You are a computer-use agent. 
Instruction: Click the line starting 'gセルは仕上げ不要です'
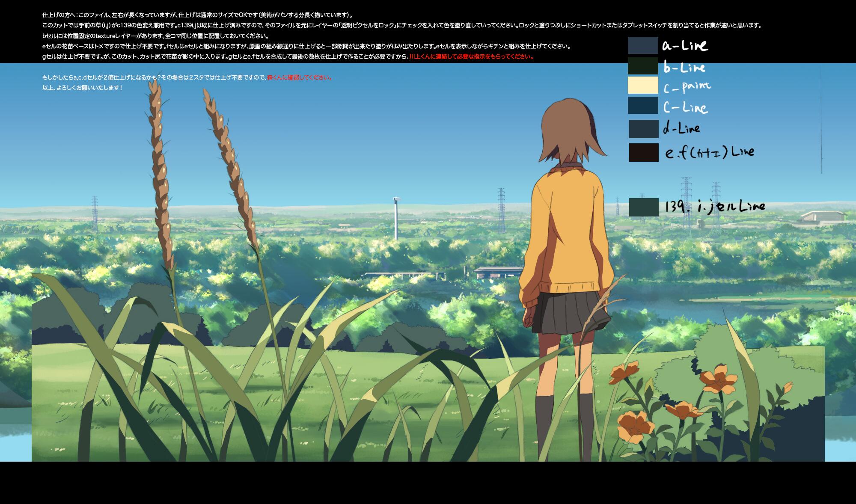(288, 56)
